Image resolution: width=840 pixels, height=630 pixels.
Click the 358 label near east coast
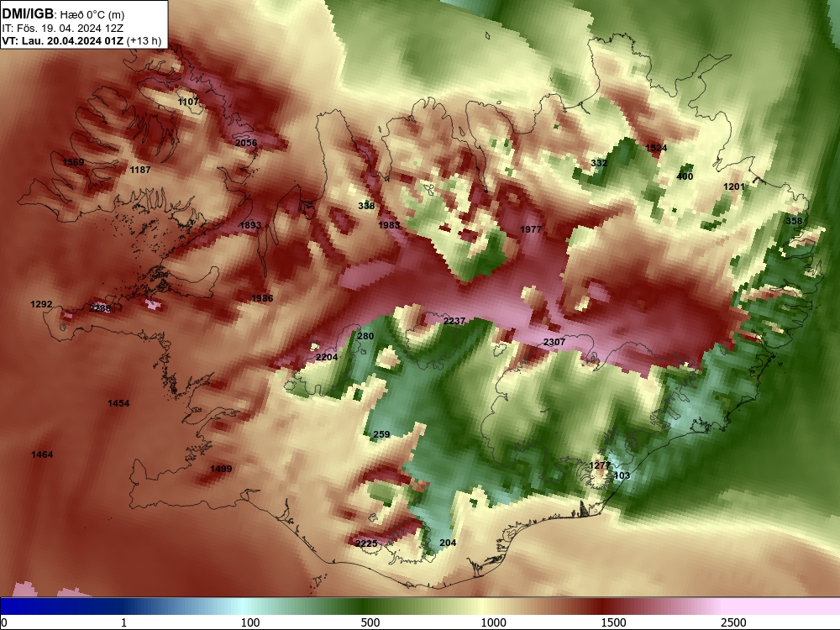(x=794, y=221)
